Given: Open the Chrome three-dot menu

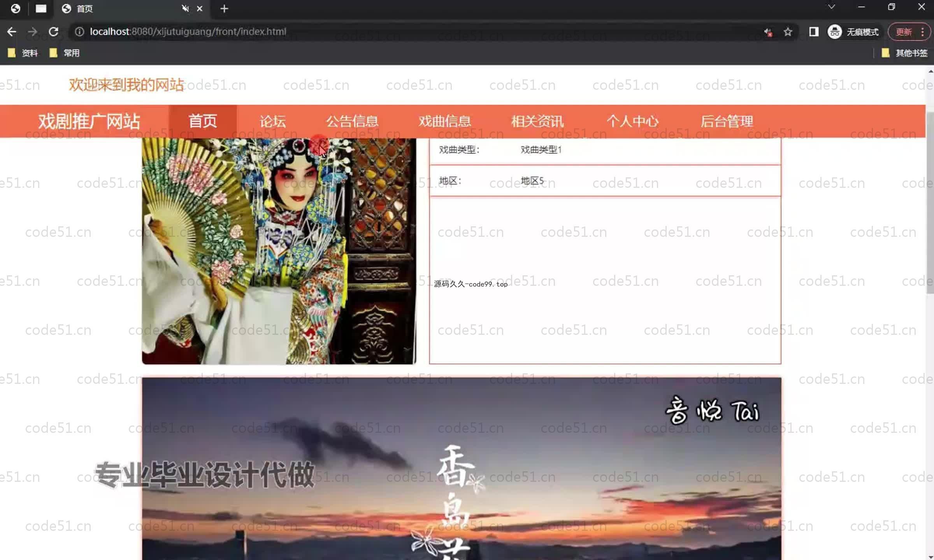Looking at the screenshot, I should (922, 31).
